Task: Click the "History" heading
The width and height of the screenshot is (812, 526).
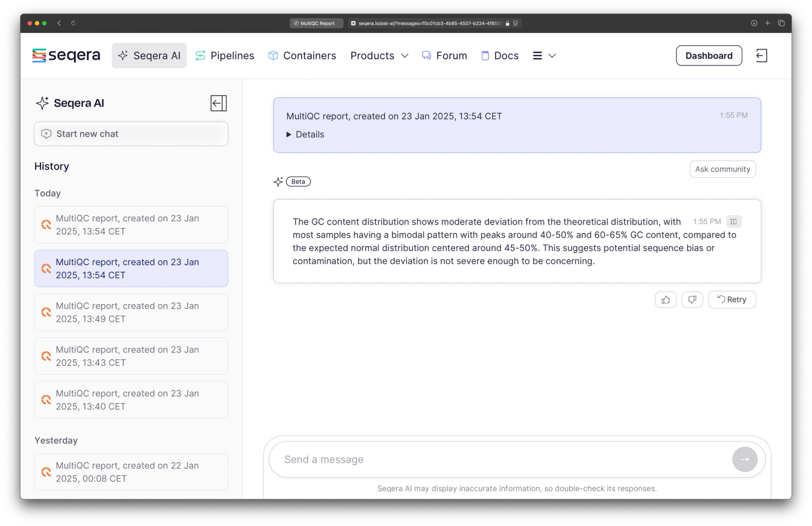Action: click(52, 166)
